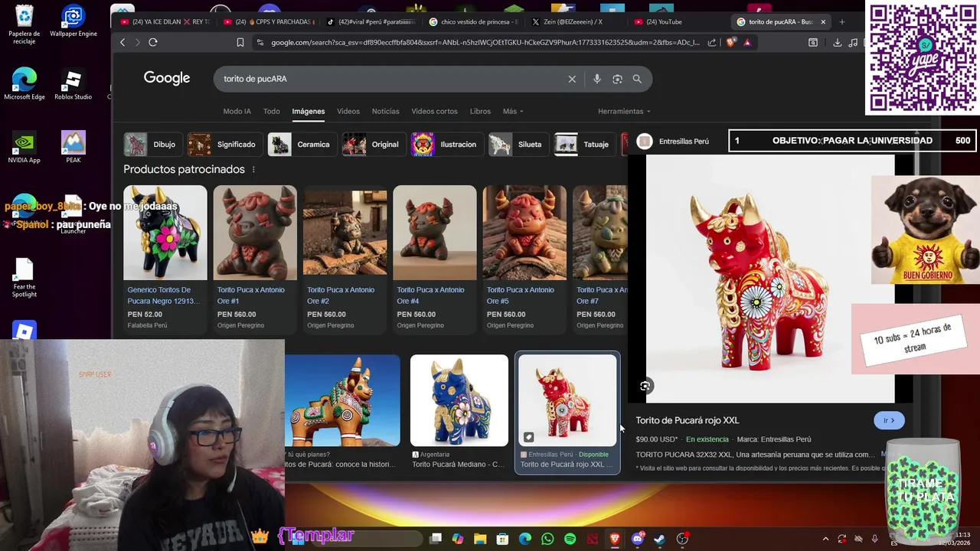Open the OBS Studio taskbar icon
The image size is (980, 551).
point(682,539)
